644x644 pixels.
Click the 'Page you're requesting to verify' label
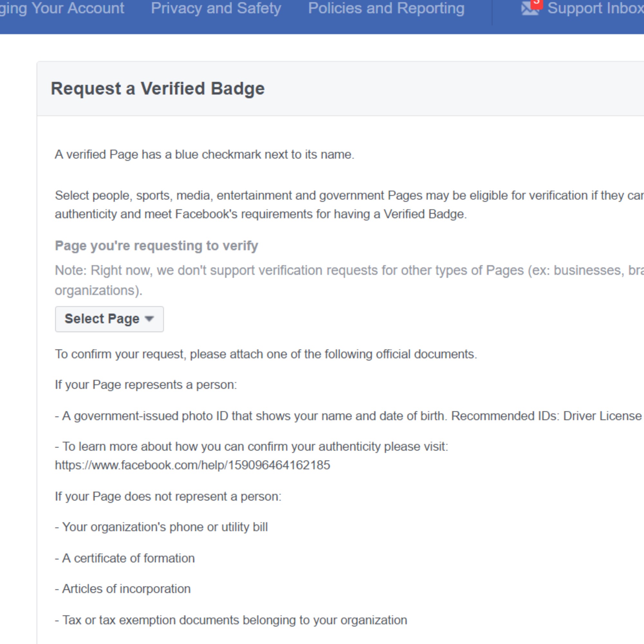pyautogui.click(x=156, y=246)
